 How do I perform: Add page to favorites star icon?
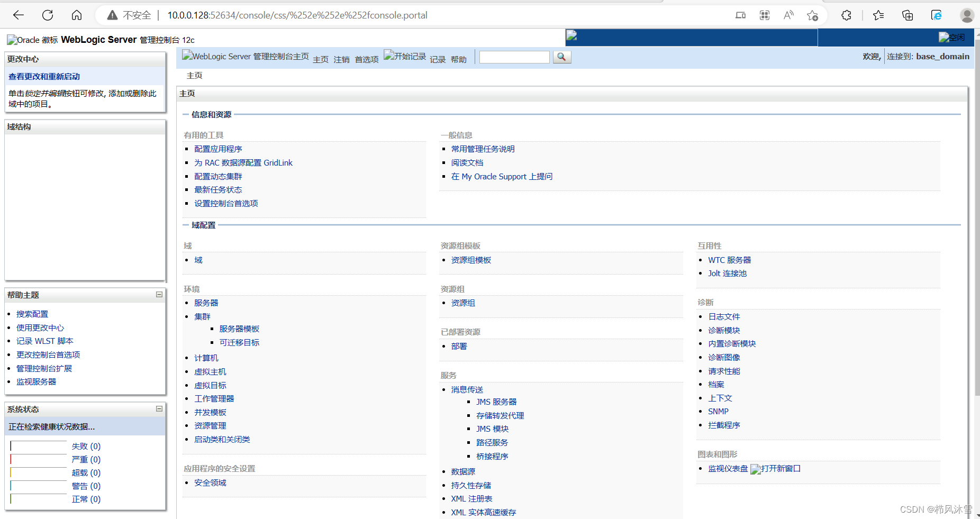pyautogui.click(x=812, y=15)
